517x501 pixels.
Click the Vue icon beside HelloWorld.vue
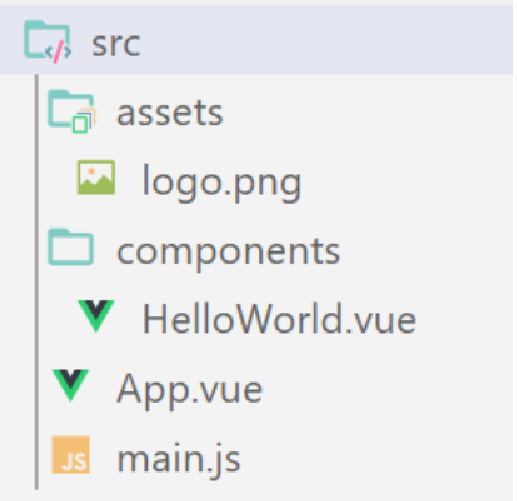point(96,316)
